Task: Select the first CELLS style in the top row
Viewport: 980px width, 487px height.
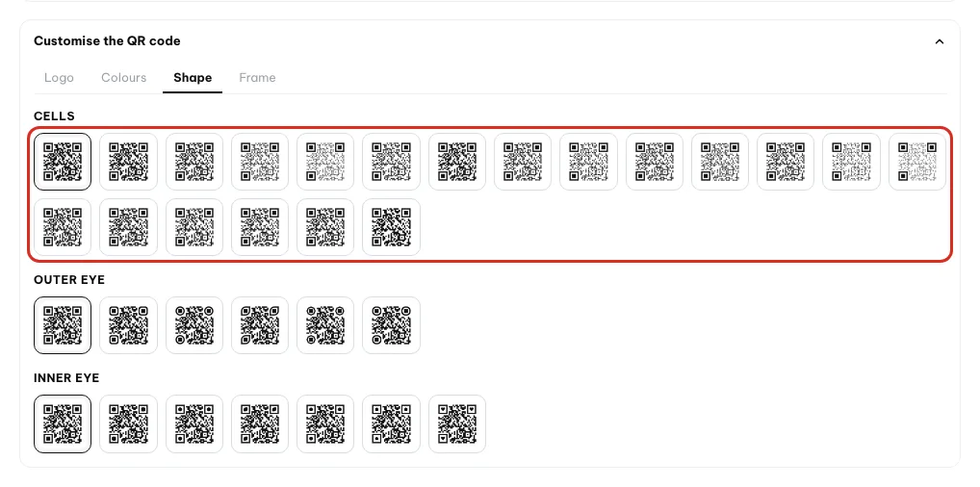Action: [63, 162]
